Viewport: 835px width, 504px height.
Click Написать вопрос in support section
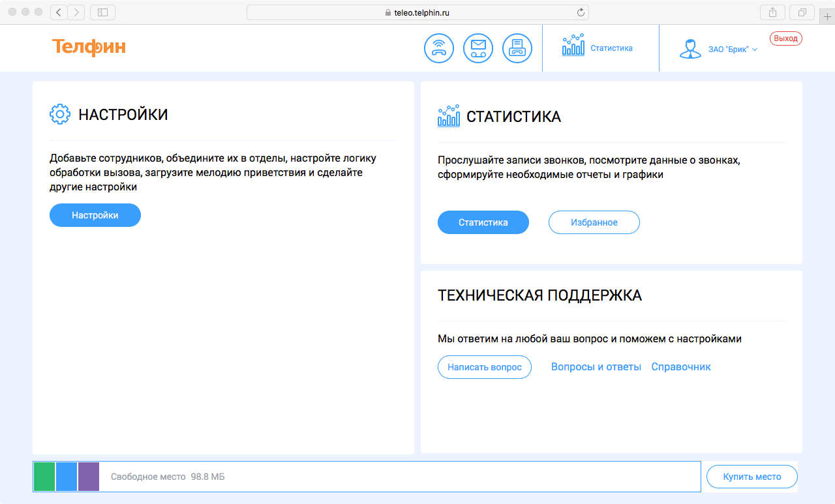(484, 367)
